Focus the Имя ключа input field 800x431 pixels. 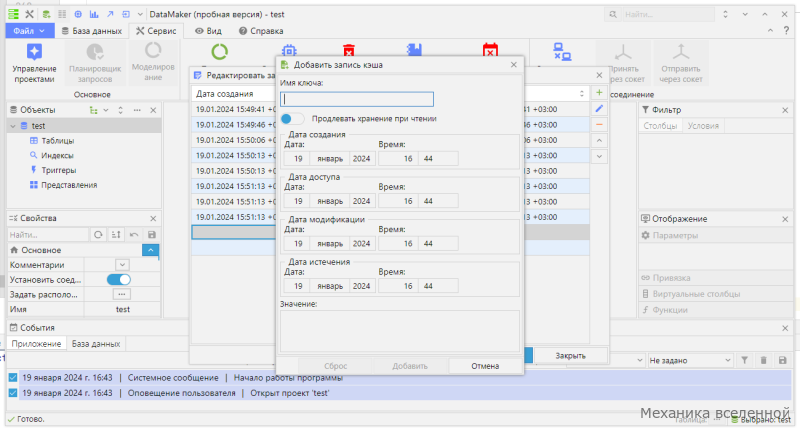click(357, 99)
